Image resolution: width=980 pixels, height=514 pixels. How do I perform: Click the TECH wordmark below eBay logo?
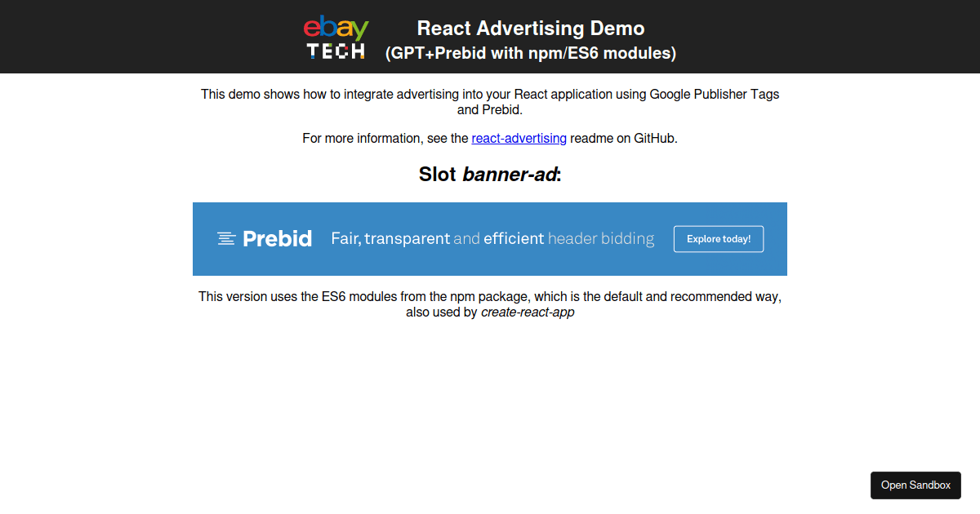click(x=336, y=51)
